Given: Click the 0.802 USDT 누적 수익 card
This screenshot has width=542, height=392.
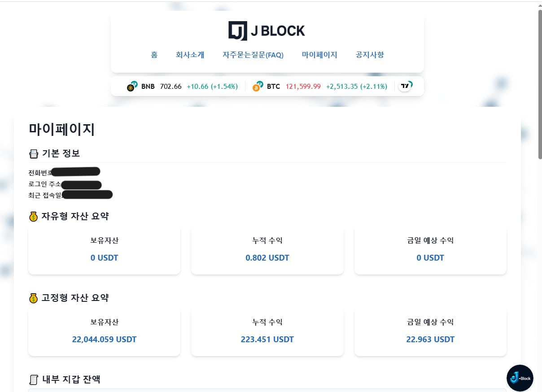Looking at the screenshot, I should [267, 250].
